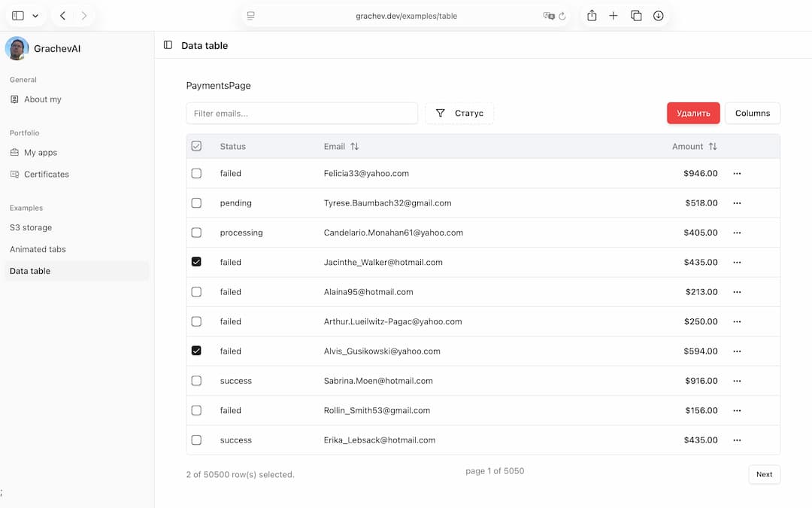Viewport: 812px width, 508px height.
Task: Navigate to Certificates in the sidebar
Action: (46, 174)
